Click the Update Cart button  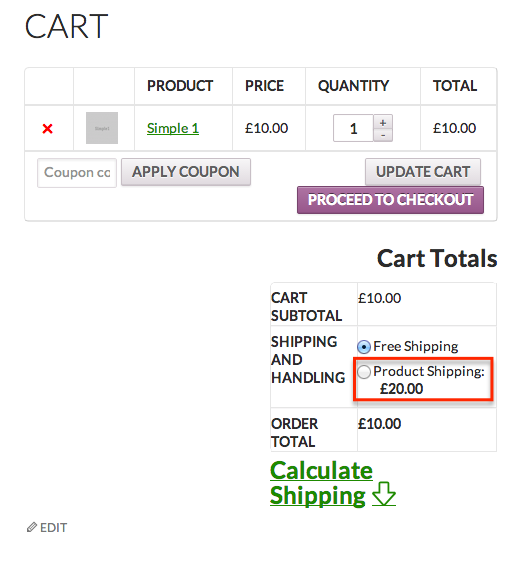point(423,172)
